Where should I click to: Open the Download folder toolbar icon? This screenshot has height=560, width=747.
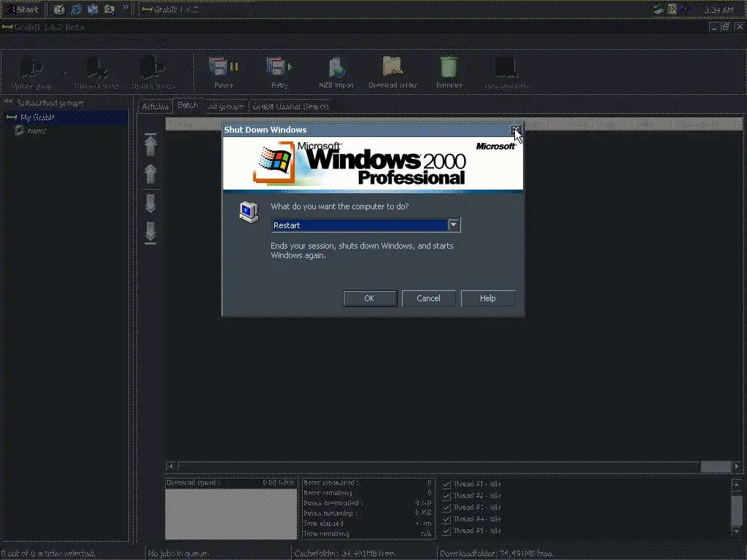392,66
